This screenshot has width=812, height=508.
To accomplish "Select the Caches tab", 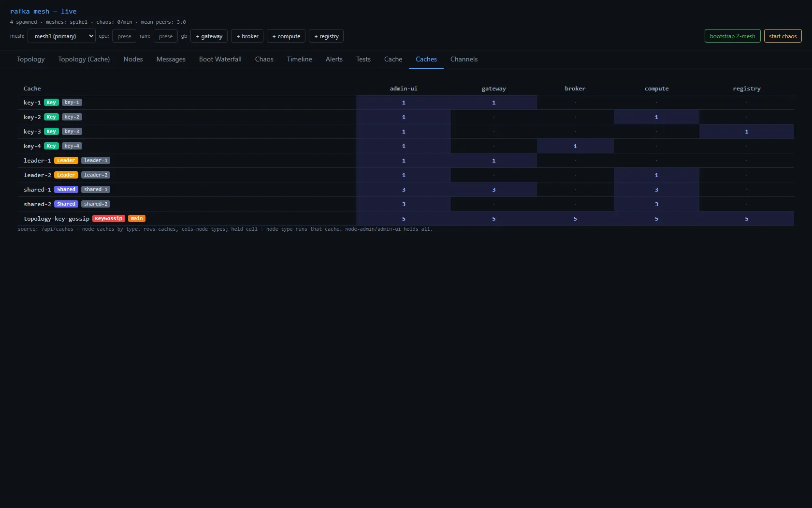I will point(426,59).
